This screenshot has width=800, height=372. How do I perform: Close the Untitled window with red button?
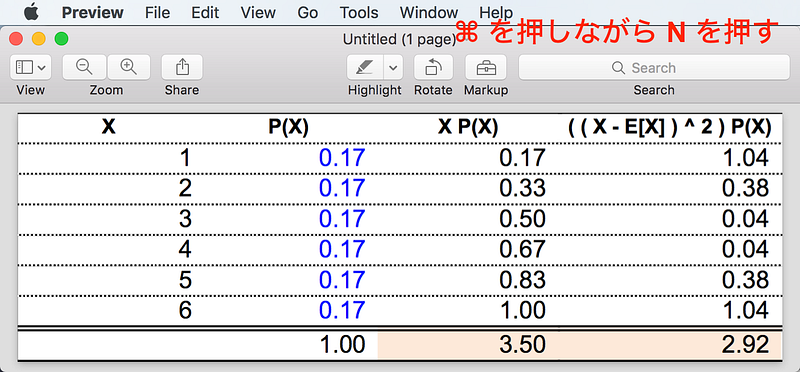click(16, 39)
